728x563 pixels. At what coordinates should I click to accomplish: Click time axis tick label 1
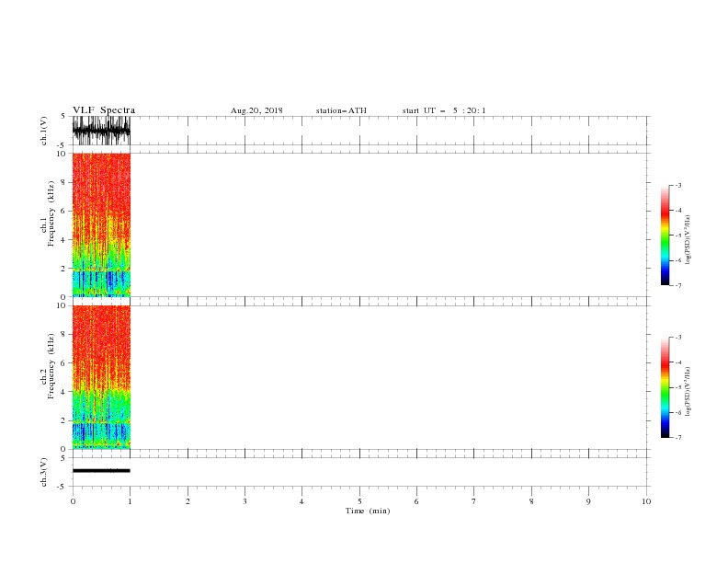tap(130, 501)
